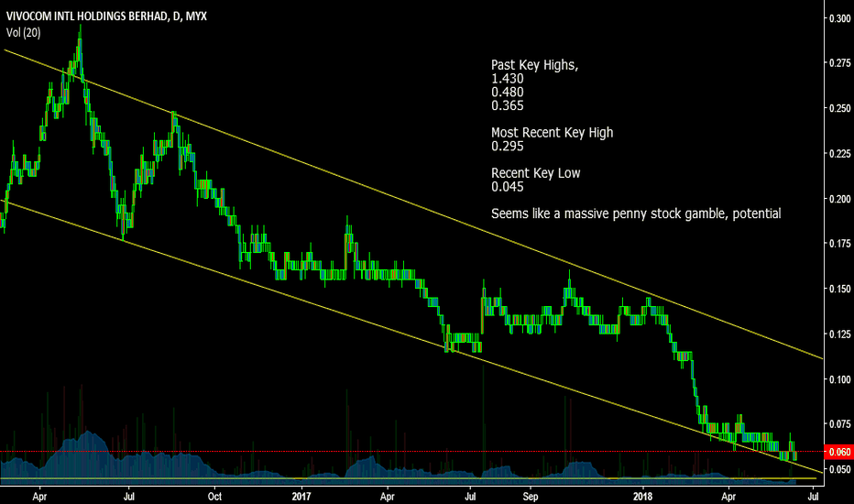
Task: Select the 'Recent Key Low' annotation
Action: [x=536, y=173]
